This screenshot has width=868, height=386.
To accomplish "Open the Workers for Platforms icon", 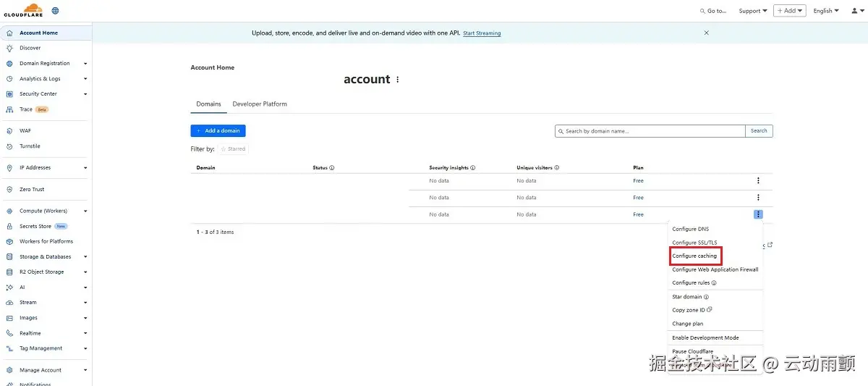I will point(9,241).
